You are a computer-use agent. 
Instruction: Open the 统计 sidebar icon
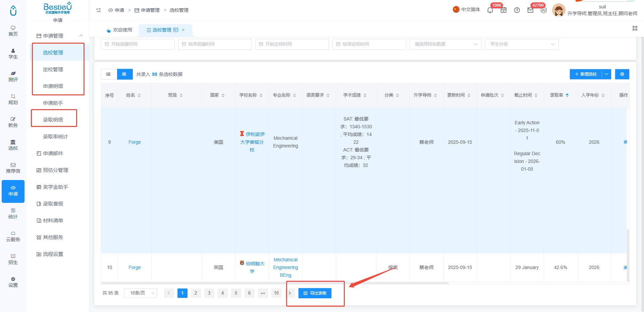click(x=13, y=214)
